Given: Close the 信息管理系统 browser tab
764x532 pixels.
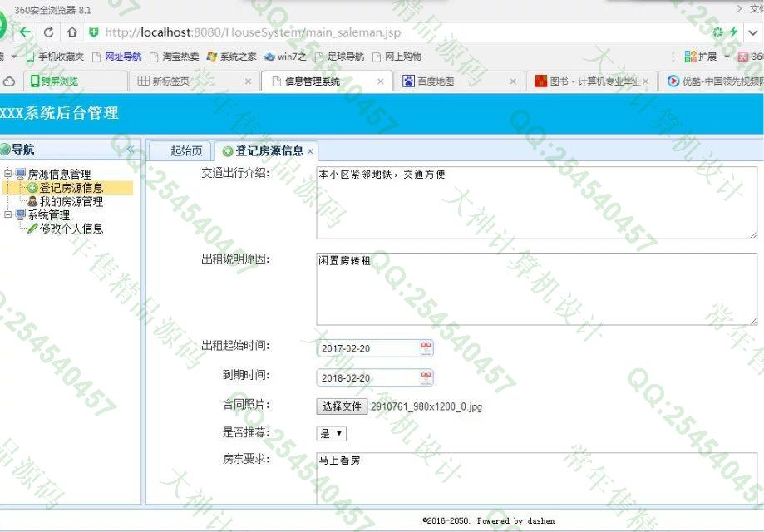Looking at the screenshot, I should [x=381, y=81].
